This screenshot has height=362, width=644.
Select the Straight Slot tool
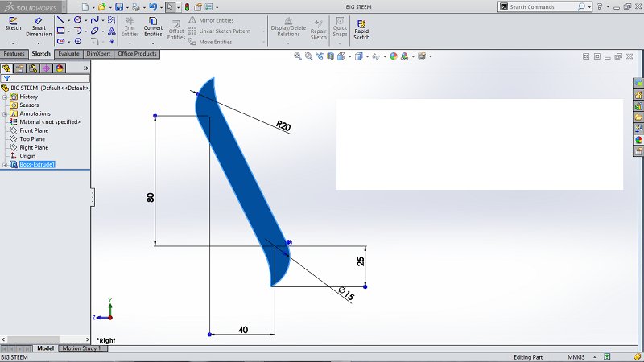pyautogui.click(x=60, y=41)
